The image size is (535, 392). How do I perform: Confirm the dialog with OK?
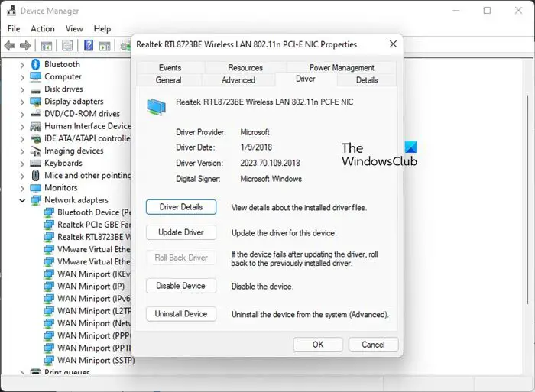pyautogui.click(x=318, y=345)
